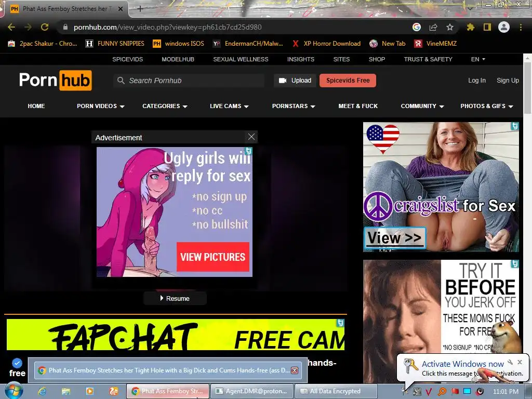Click the forward navigation arrow

(28, 27)
